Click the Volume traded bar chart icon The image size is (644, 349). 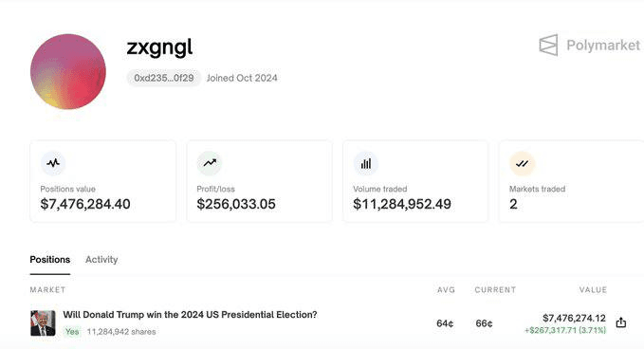click(x=366, y=163)
